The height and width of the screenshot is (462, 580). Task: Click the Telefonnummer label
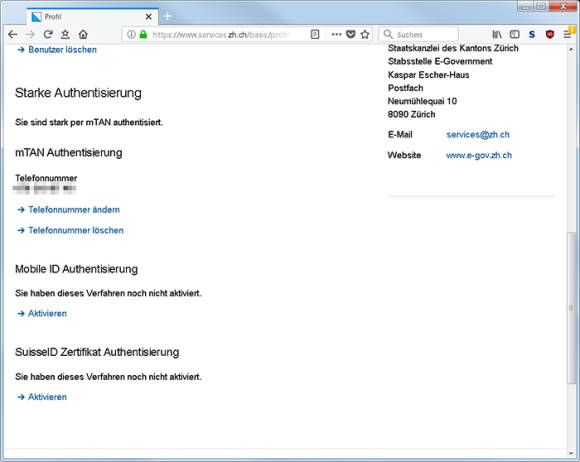[46, 178]
